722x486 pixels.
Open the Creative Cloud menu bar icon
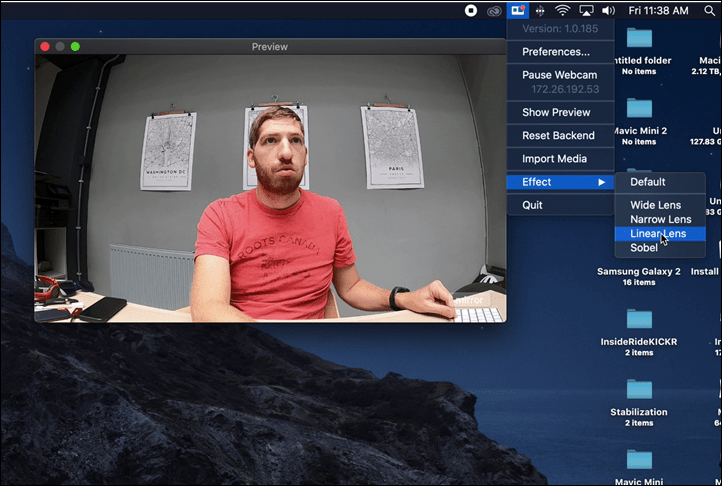[494, 11]
